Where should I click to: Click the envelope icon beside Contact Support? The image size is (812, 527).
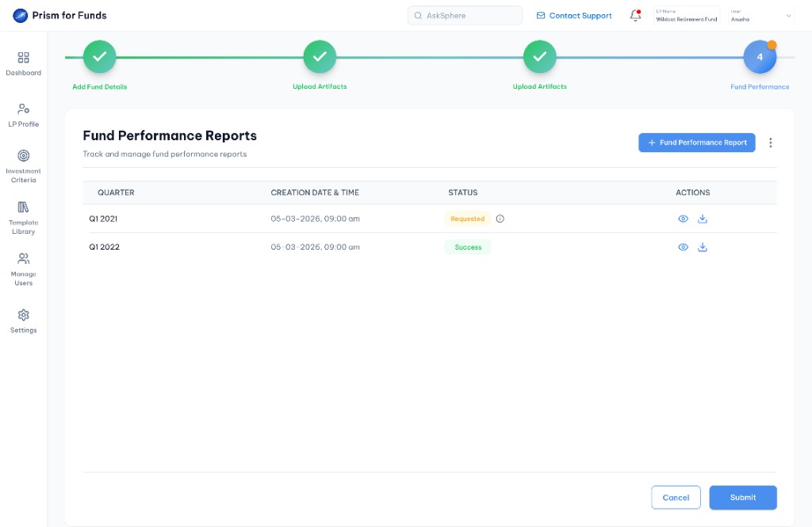pyautogui.click(x=541, y=16)
